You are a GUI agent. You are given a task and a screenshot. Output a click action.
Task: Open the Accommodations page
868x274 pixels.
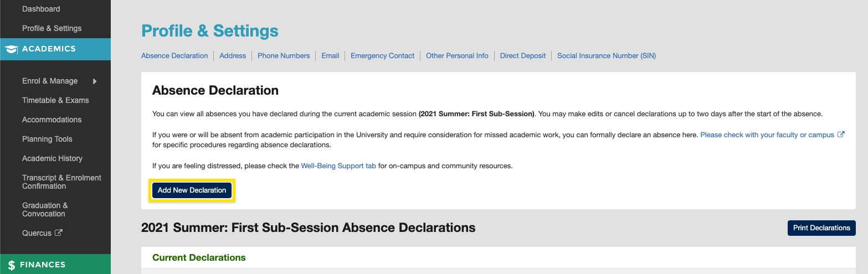[52, 120]
